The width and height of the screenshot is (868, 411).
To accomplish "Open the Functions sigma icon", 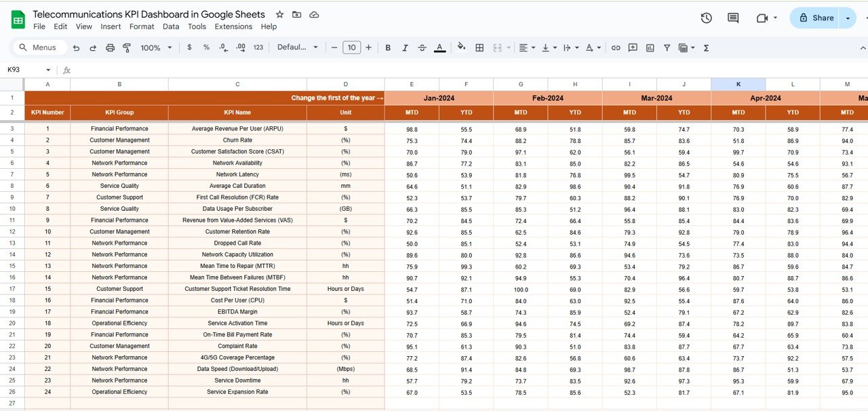I will pos(707,47).
